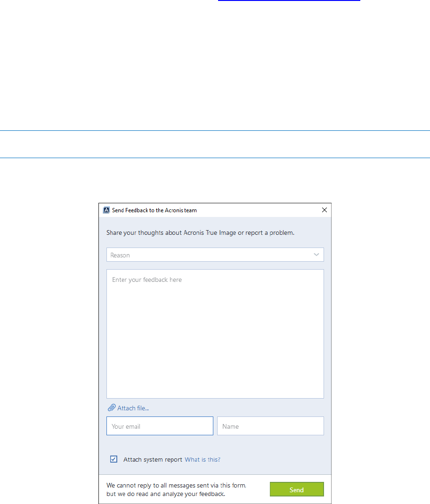
Task: Open the Reason dropdown
Action: point(215,255)
